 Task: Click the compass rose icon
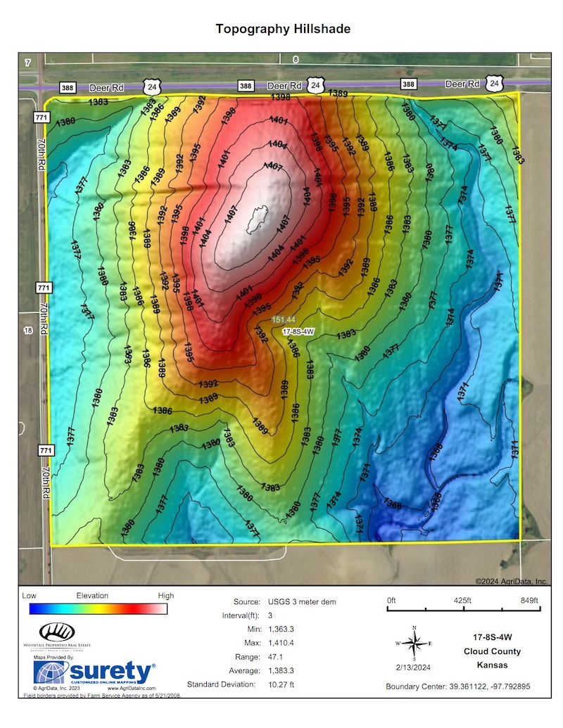click(414, 641)
